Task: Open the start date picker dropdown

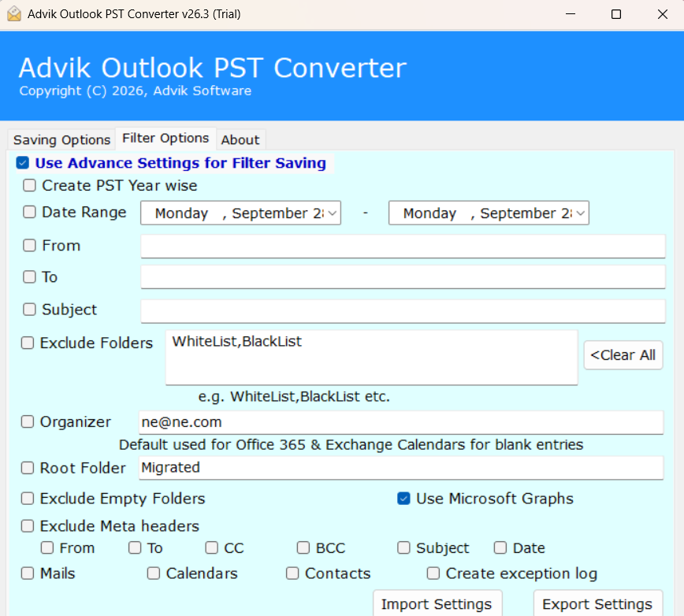Action: coord(333,213)
